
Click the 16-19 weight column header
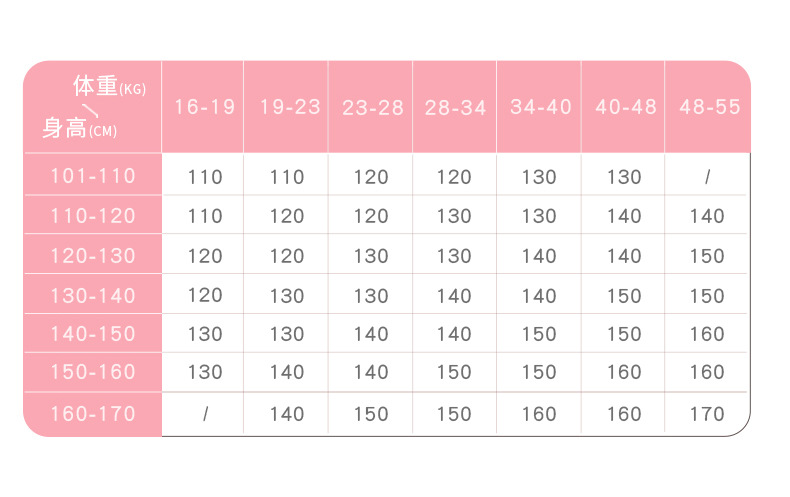point(205,107)
